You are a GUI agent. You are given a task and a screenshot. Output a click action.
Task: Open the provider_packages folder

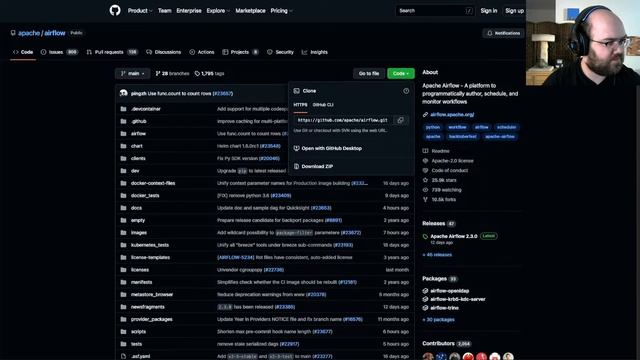[x=151, y=319]
